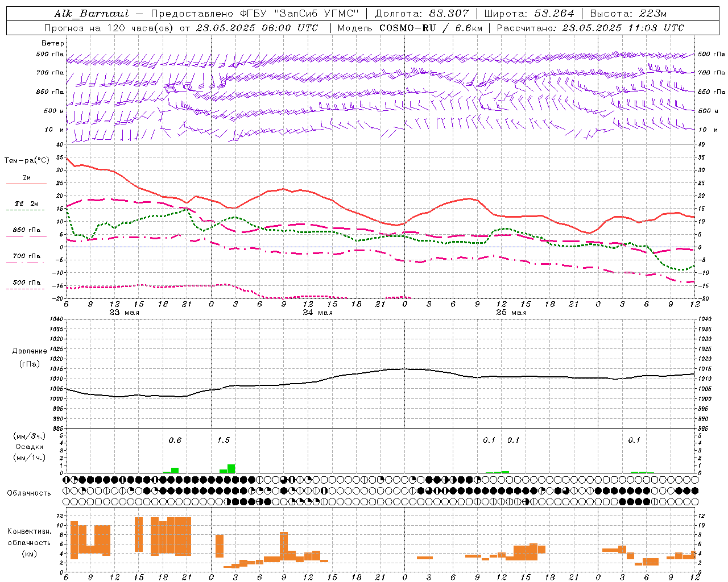This screenshot has width=728, height=582.
Task: Select the 'Тем-ра(°C)' temperature panel label
Action: tap(27, 161)
